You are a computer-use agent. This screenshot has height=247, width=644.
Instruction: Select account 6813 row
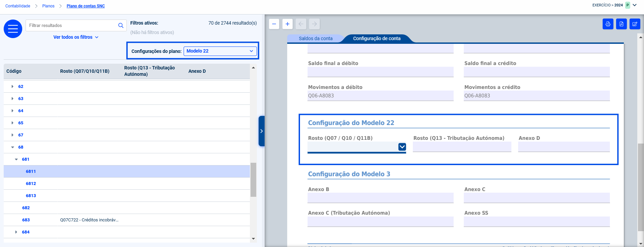127,196
